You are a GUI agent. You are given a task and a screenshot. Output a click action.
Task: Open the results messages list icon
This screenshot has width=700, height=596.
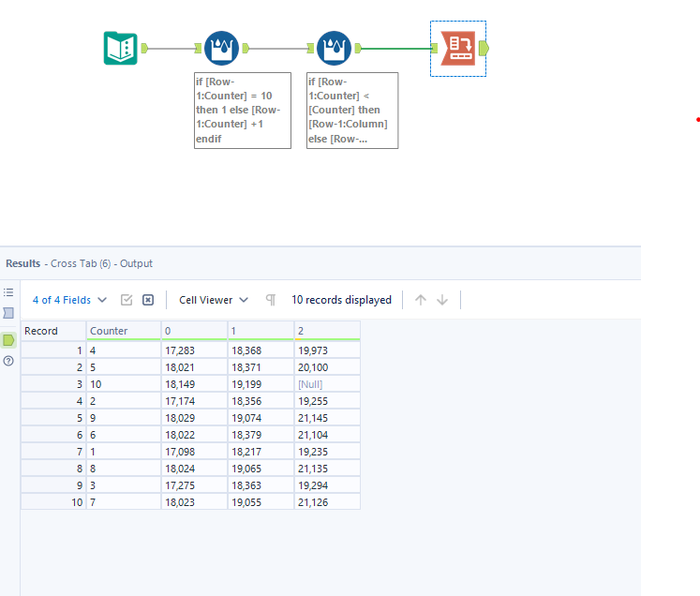[x=8, y=292]
